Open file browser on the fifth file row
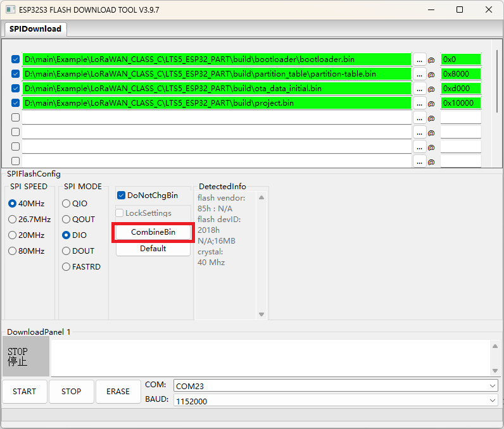The height and width of the screenshot is (429, 504). pyautogui.click(x=419, y=118)
